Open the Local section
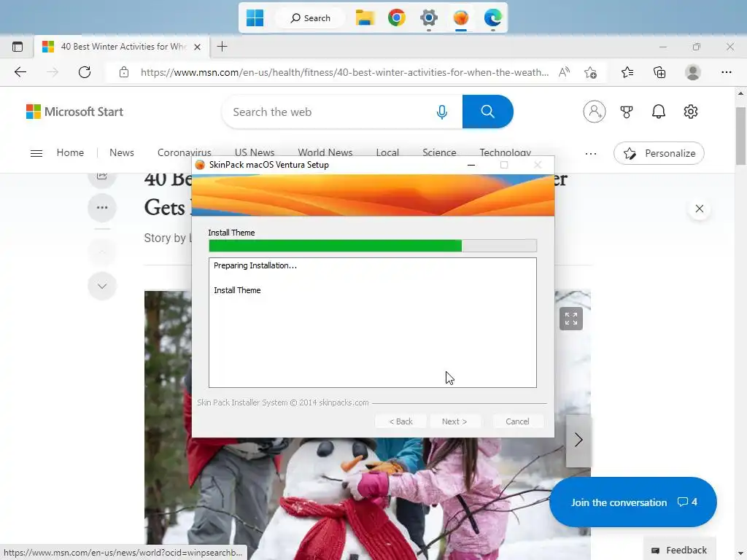 387,152
